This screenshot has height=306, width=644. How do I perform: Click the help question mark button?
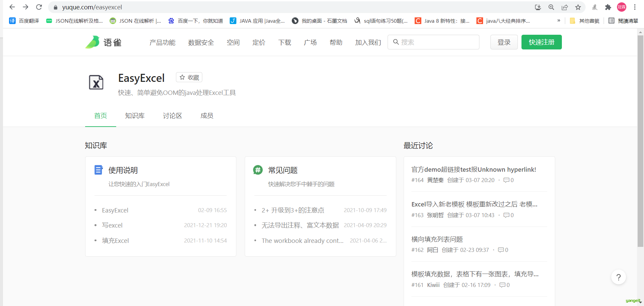pyautogui.click(x=618, y=277)
